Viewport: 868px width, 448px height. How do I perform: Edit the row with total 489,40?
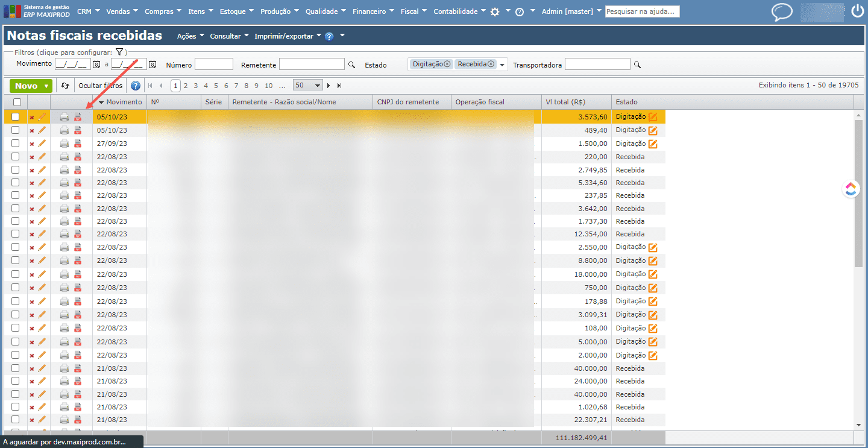[x=42, y=130]
